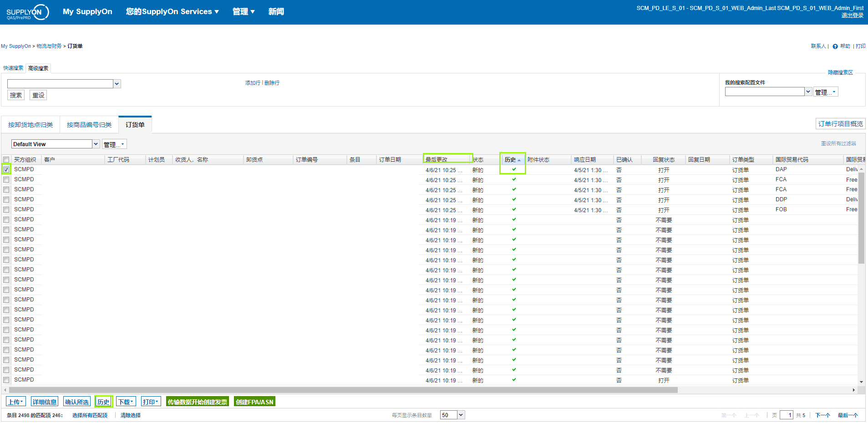Click the DDP trade code cell
868x423 pixels.
[x=781, y=199]
